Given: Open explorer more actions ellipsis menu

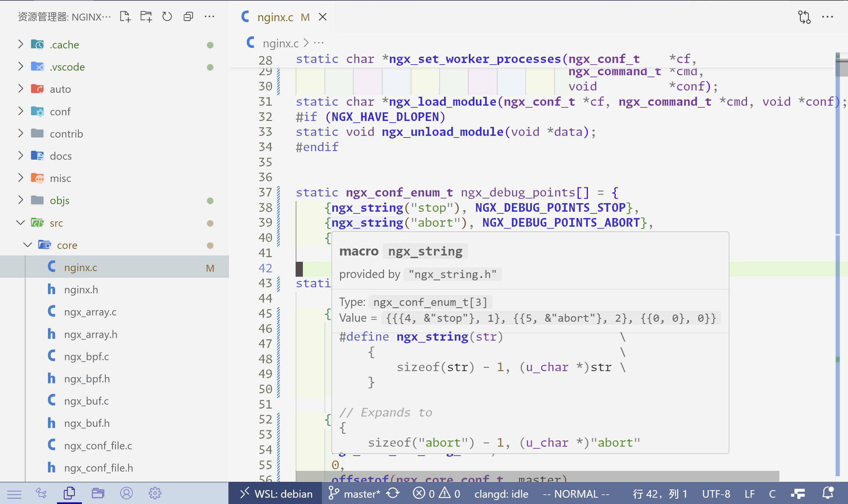Looking at the screenshot, I should 209,17.
